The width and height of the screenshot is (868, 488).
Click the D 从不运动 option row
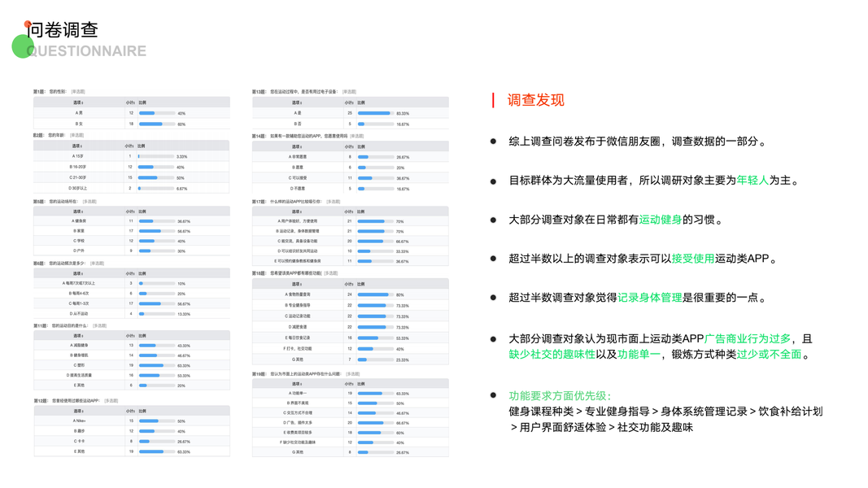132,314
